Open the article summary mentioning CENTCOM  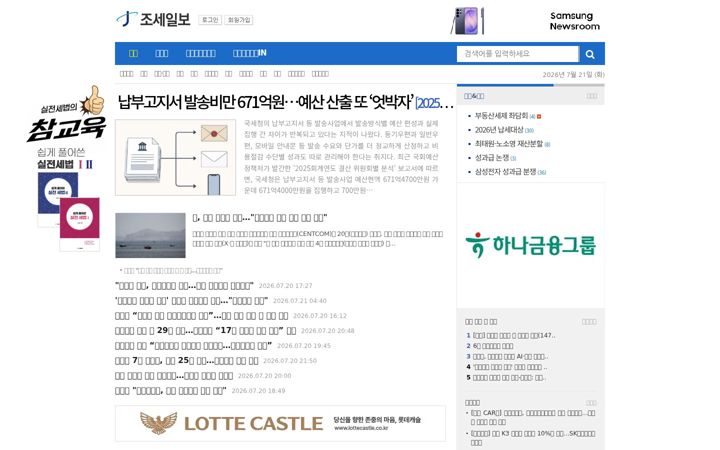click(317, 239)
